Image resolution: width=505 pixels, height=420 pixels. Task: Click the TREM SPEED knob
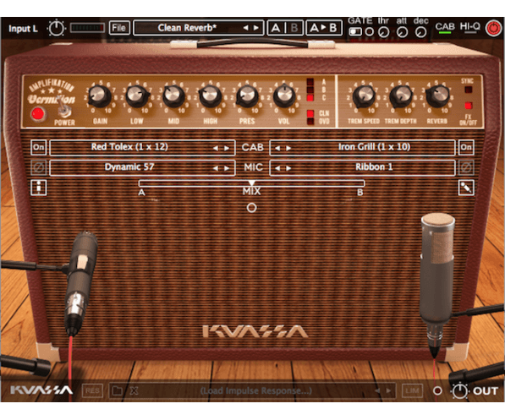click(x=364, y=95)
